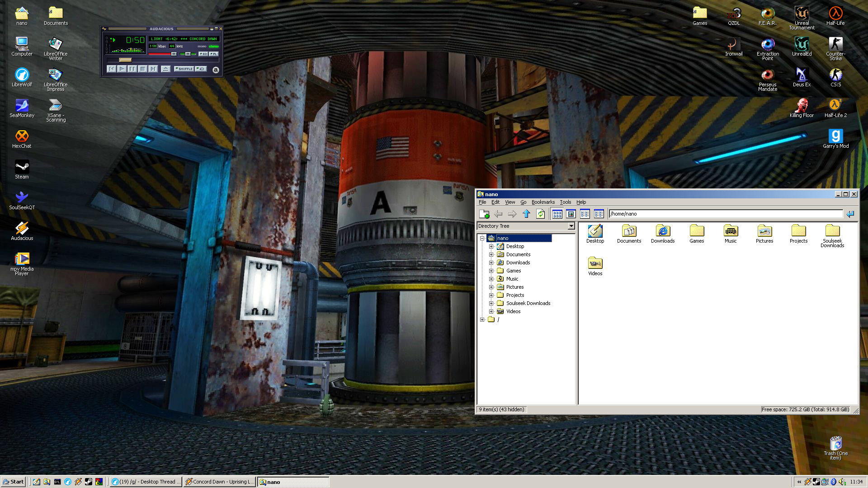Skip to next track in Audacious
The width and height of the screenshot is (868, 488).
[153, 69]
